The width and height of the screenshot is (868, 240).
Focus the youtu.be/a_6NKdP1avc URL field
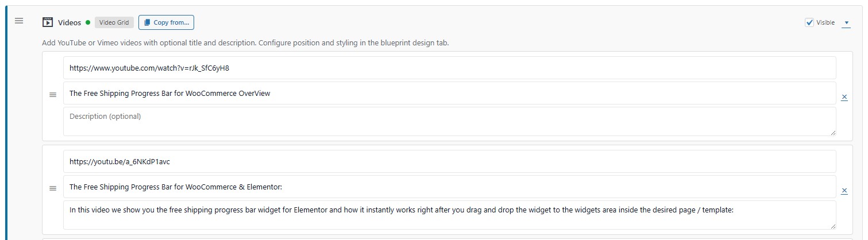(x=449, y=161)
